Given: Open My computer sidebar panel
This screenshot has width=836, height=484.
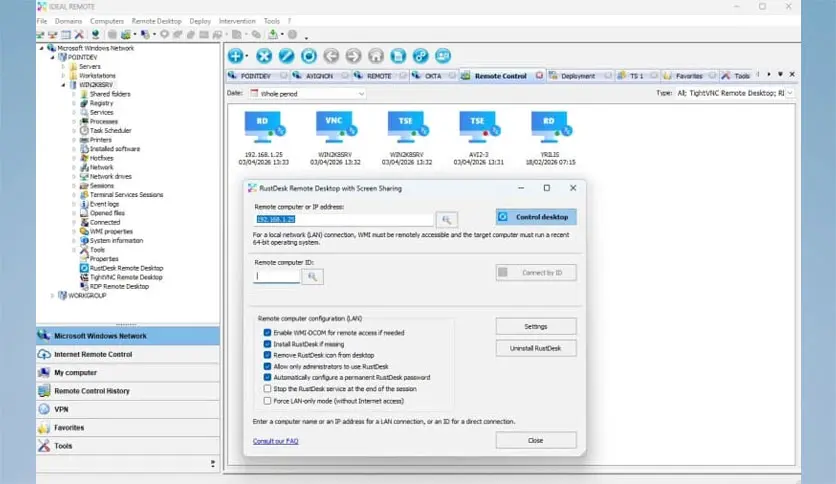Looking at the screenshot, I should (128, 373).
